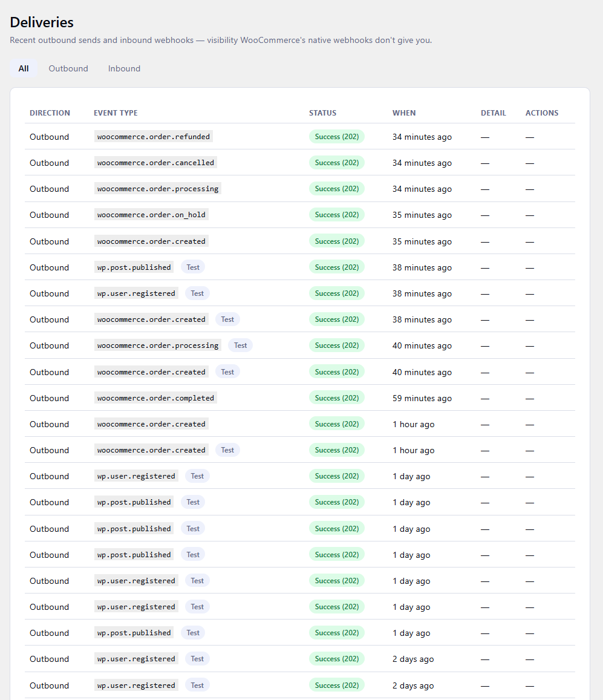
Task: Click the EVENT TYPE column header
Action: (116, 113)
